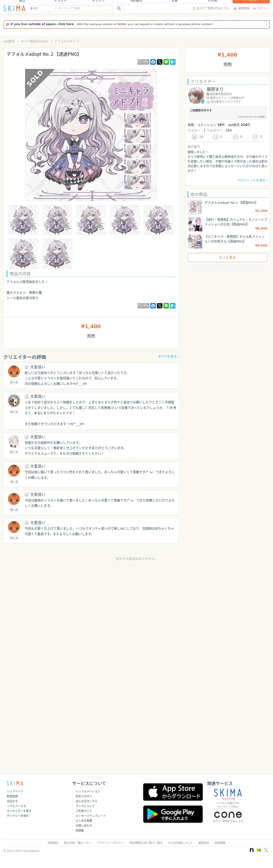The image size is (273, 868).
Task: Go to デフォルメキャラ breadcrumb
Action: point(67,42)
